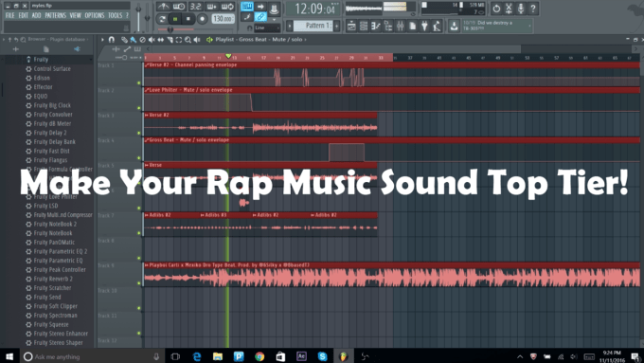Click the help question mark icon
Screen dimensions: 644x363
pyautogui.click(x=533, y=9)
